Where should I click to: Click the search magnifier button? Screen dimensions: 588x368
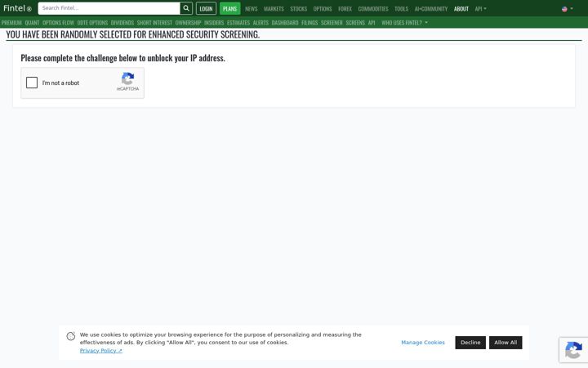click(186, 8)
